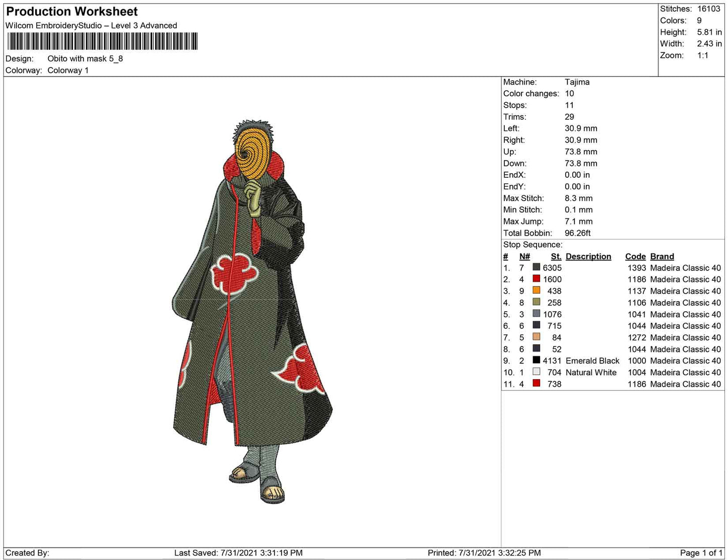Click the 'St.' column header
This screenshot has height=560, width=728.
click(556, 256)
